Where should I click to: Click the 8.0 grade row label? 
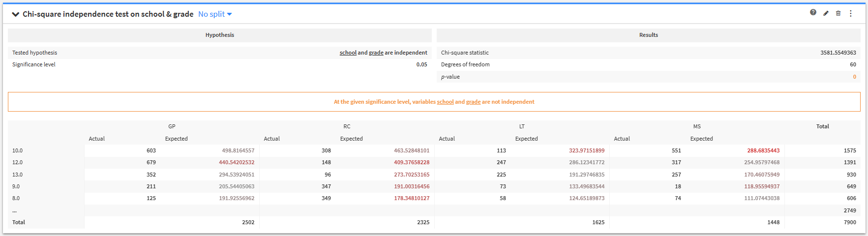click(x=16, y=198)
